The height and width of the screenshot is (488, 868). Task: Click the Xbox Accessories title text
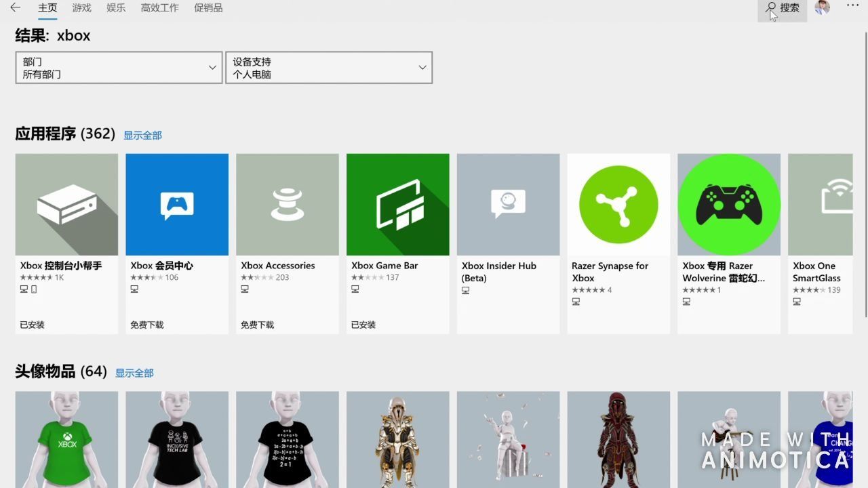click(x=278, y=266)
